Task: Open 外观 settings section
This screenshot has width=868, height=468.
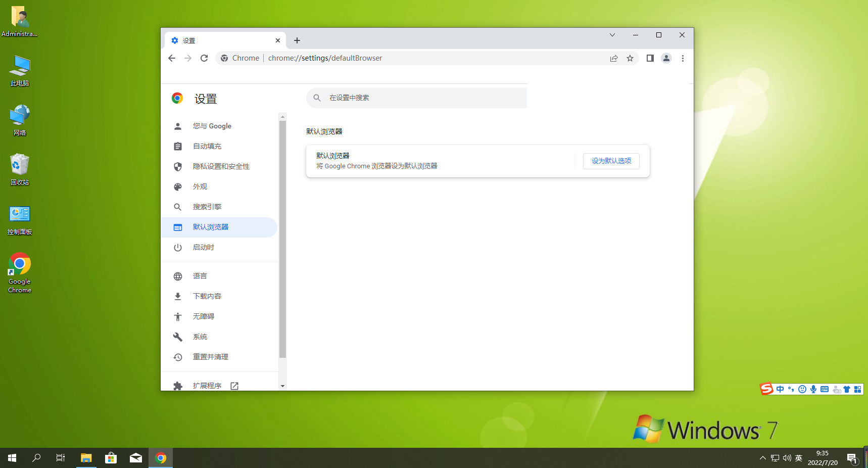Action: (x=219, y=186)
